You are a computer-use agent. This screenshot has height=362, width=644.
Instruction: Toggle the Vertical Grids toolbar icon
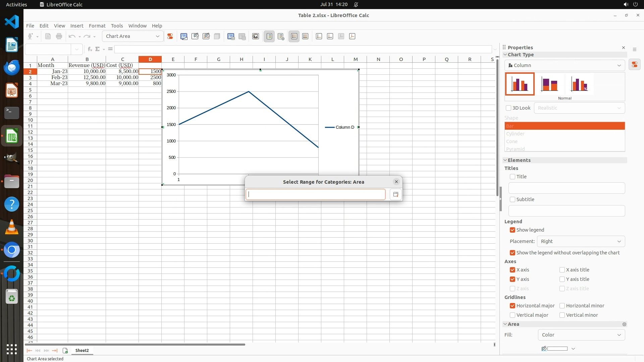305,37
